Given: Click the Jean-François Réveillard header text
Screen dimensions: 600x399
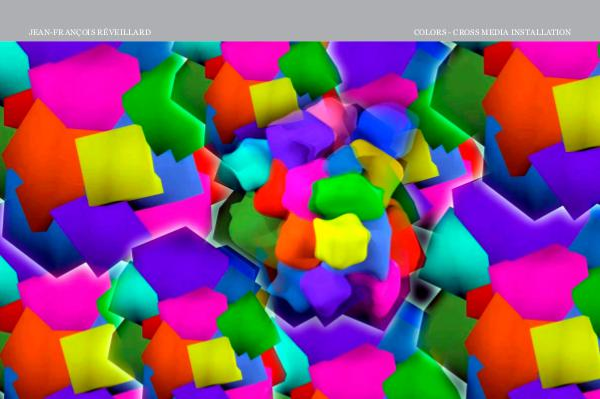Looking at the screenshot, I should pos(90,32).
